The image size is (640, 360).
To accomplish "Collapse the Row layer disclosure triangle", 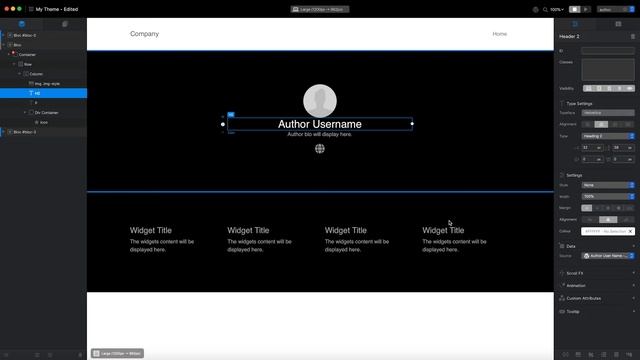I will 14,64.
